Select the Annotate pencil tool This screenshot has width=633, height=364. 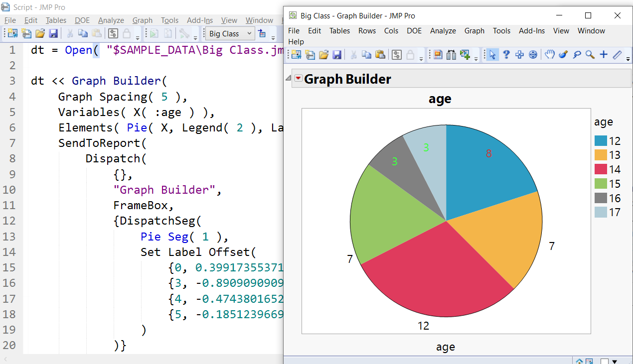click(x=617, y=54)
